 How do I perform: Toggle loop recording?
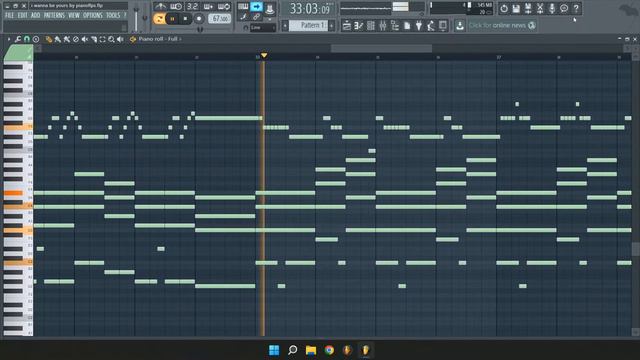coord(224,7)
